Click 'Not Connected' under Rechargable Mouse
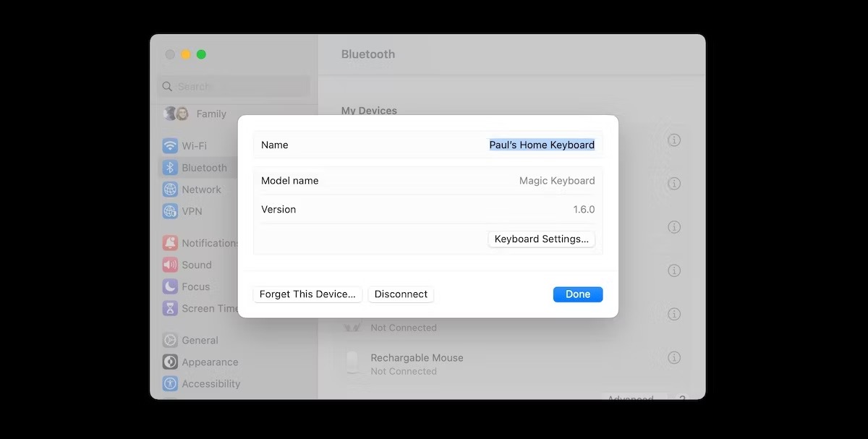This screenshot has height=439, width=868. pos(404,371)
